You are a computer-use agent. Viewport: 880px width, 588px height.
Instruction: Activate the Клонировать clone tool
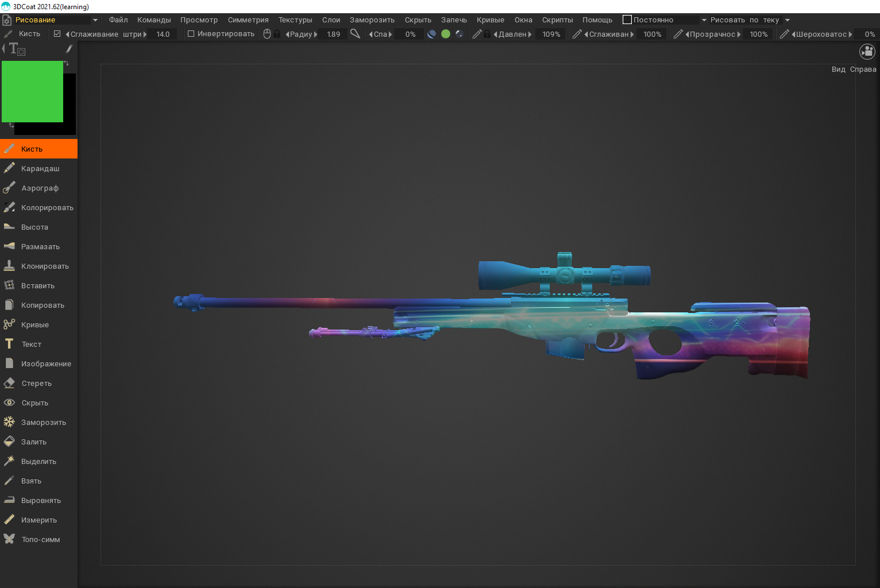coord(38,266)
